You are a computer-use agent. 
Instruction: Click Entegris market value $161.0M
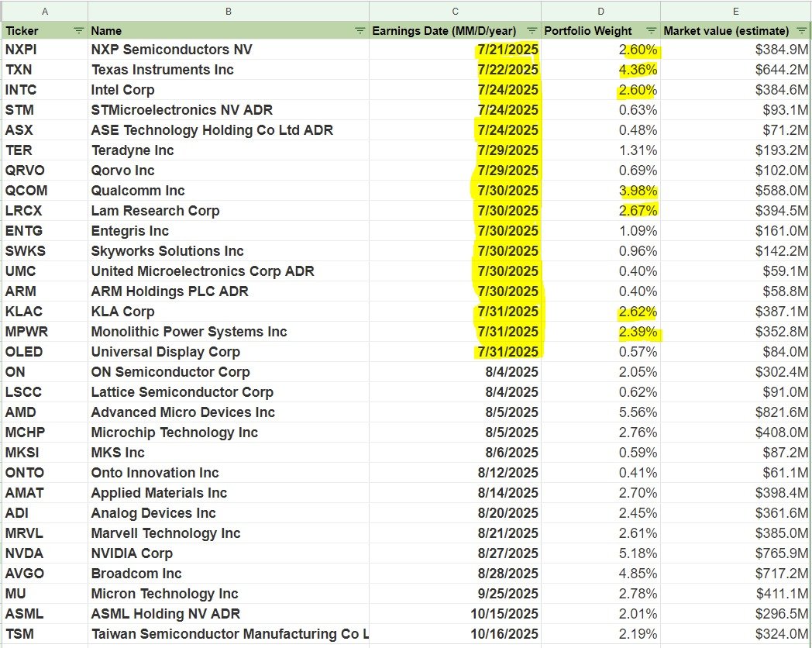click(x=735, y=232)
